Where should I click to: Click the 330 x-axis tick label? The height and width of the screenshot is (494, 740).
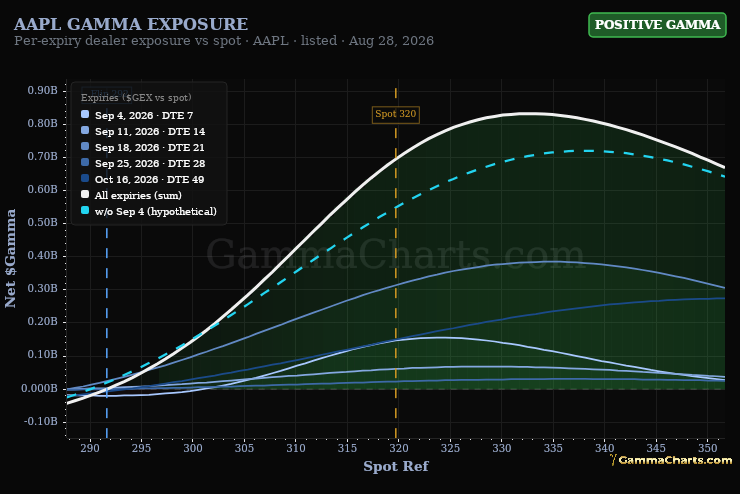pos(501,448)
